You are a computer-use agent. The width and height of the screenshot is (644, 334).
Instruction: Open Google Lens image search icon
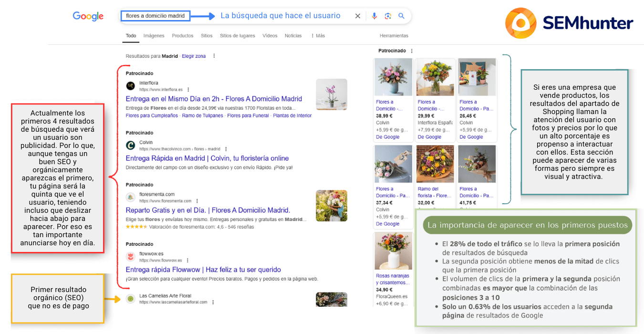388,16
